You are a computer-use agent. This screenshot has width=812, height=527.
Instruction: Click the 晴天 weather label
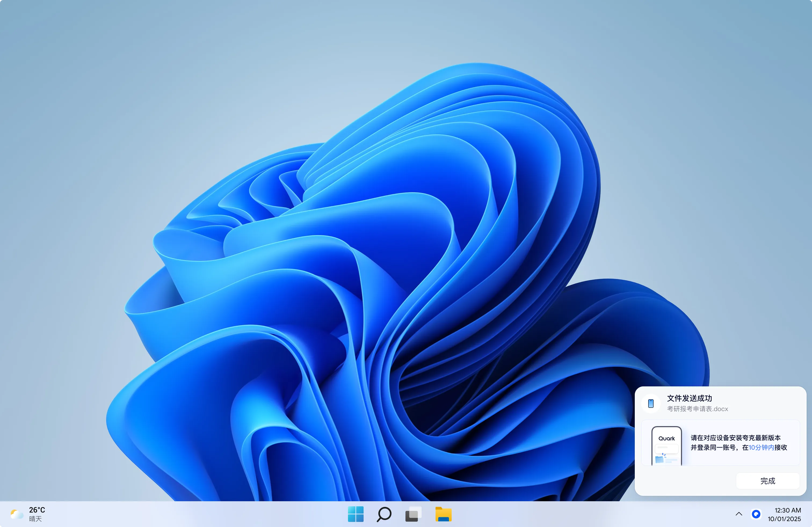(35, 519)
